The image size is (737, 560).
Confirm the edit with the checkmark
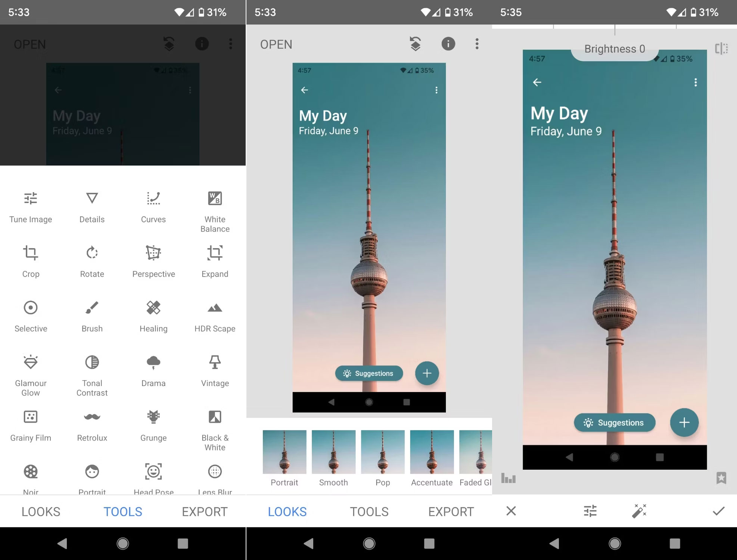pos(718,511)
